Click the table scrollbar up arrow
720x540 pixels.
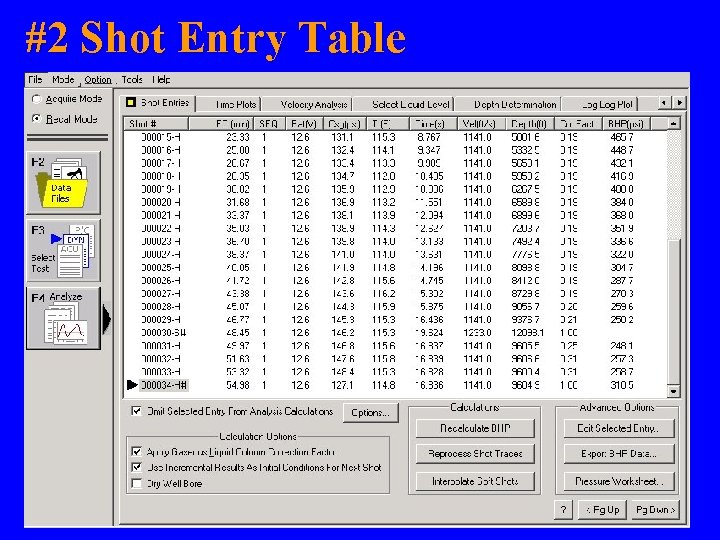(673, 124)
